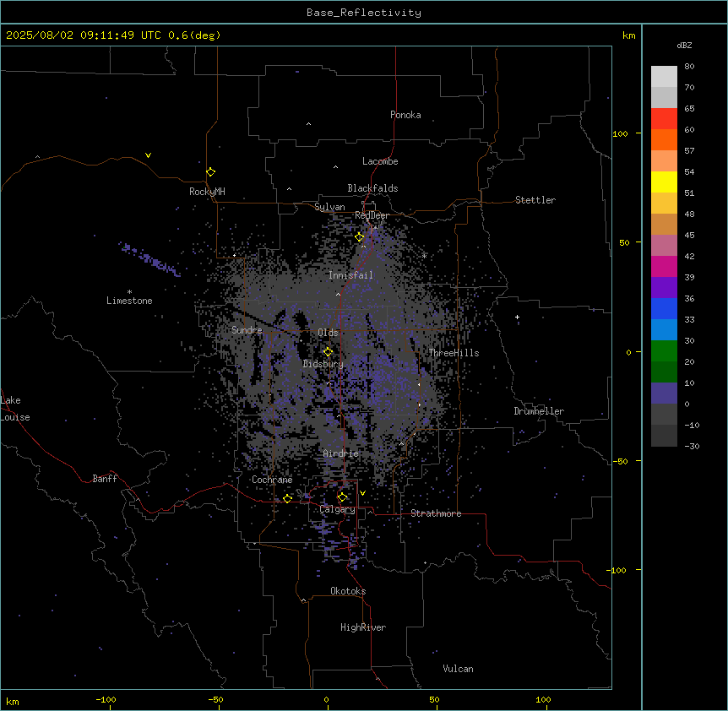Viewport: 728px width, 711px height.
Task: Click the Lacombe city label
Action: 380,161
